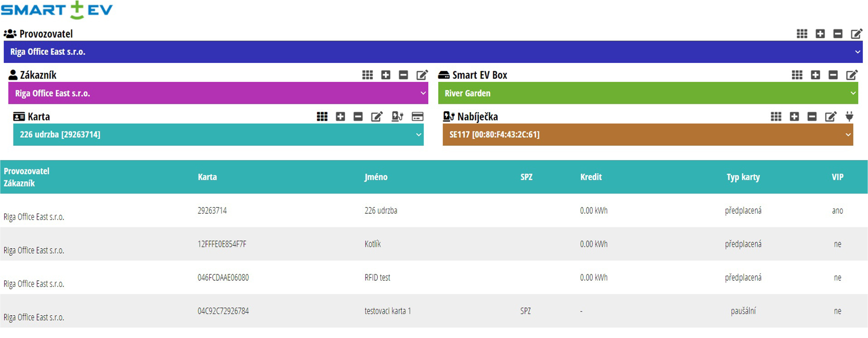
Task: Click the Typ karty column header
Action: tap(743, 177)
